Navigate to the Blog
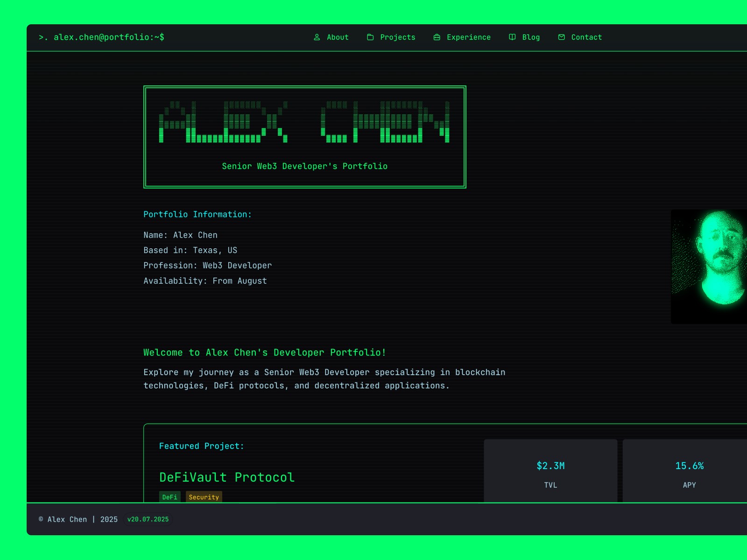 click(x=531, y=37)
